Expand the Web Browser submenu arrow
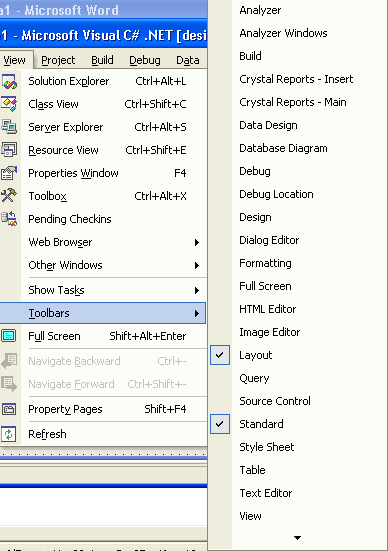Screen dimensions: 388x551 (x=197, y=242)
